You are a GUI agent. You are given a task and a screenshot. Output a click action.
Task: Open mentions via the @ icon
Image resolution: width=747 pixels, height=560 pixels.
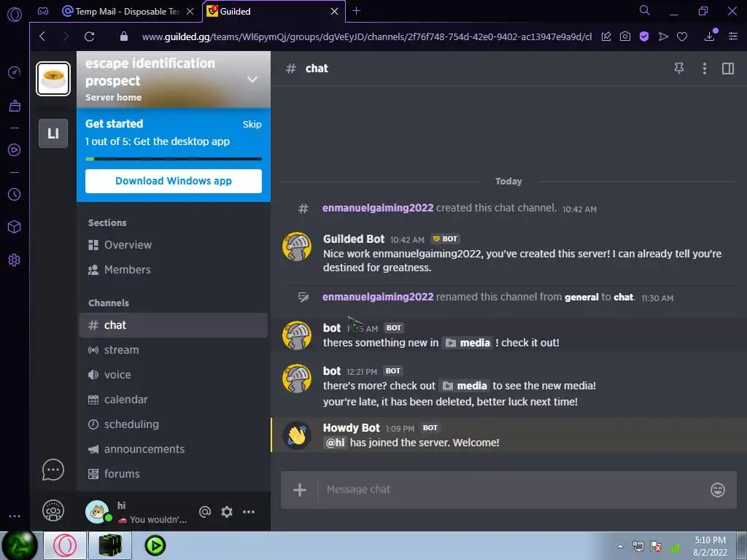point(205,512)
